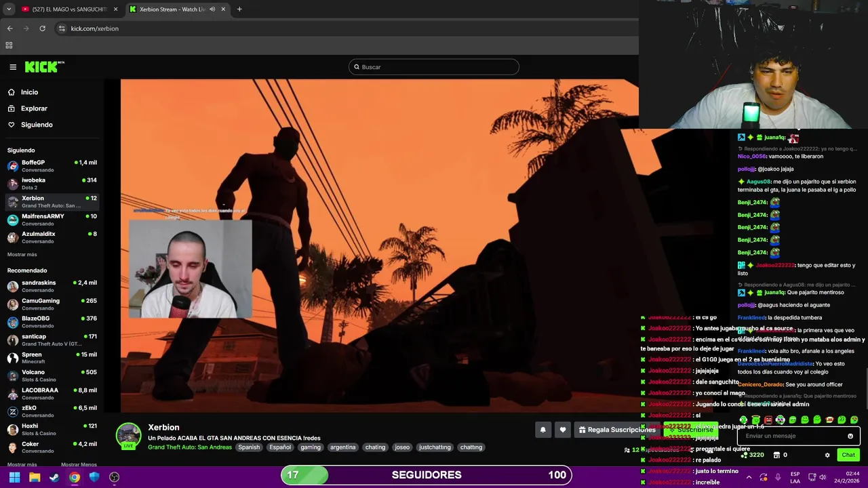868x488 pixels.
Task: Toggle stream notifications bell
Action: pos(542,430)
